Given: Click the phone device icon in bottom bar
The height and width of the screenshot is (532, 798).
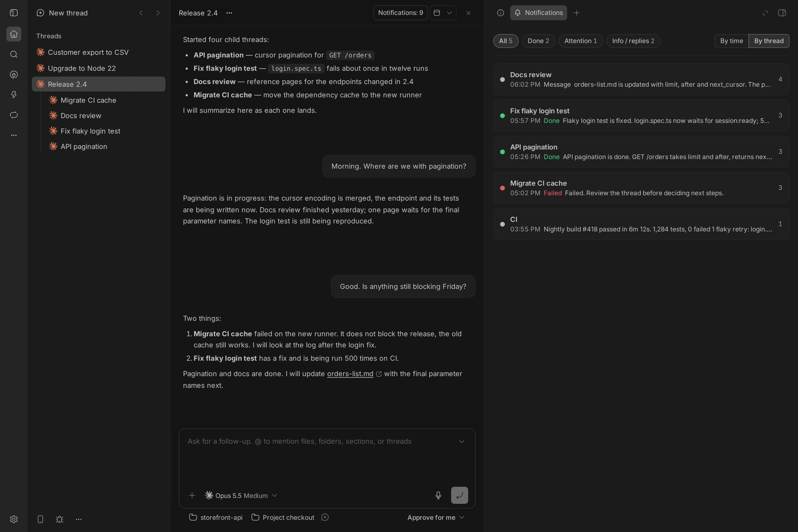Looking at the screenshot, I should point(40,519).
